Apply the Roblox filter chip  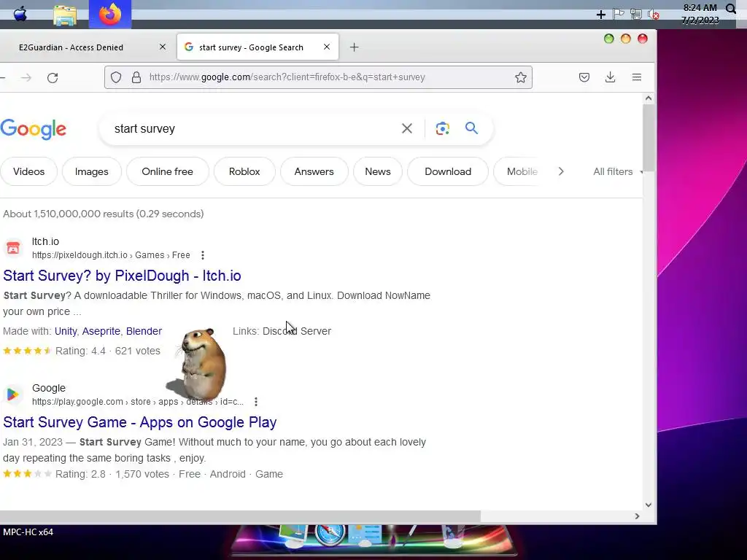(244, 171)
